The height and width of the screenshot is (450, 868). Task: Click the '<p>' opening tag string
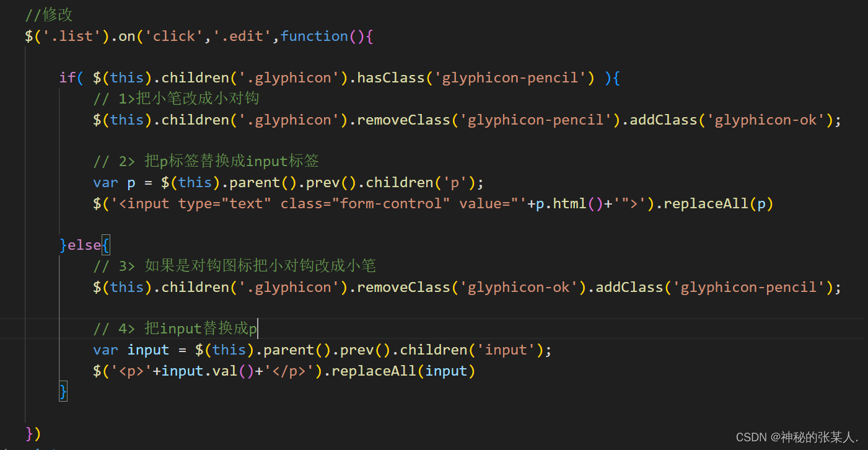tap(131, 371)
